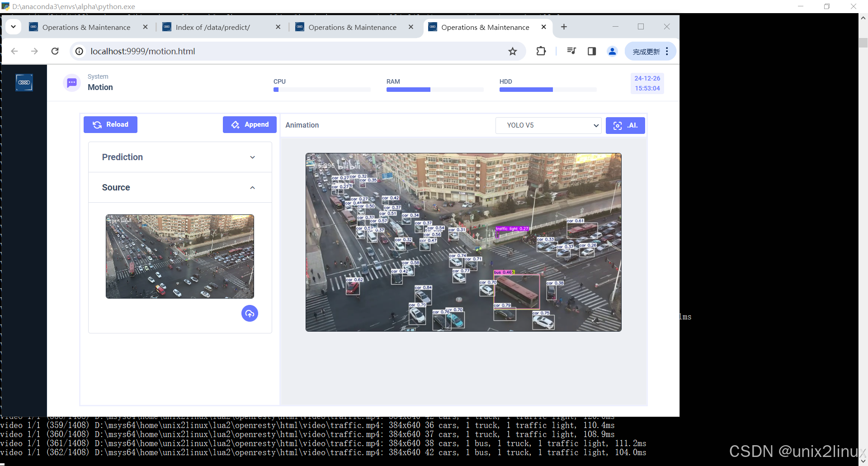Expand the Prediction section

coord(180,157)
